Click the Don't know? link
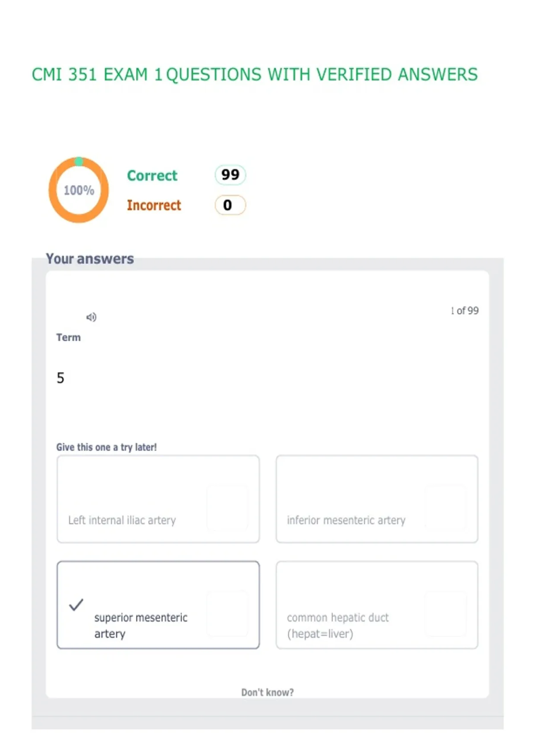The height and width of the screenshot is (756, 534). tap(267, 692)
